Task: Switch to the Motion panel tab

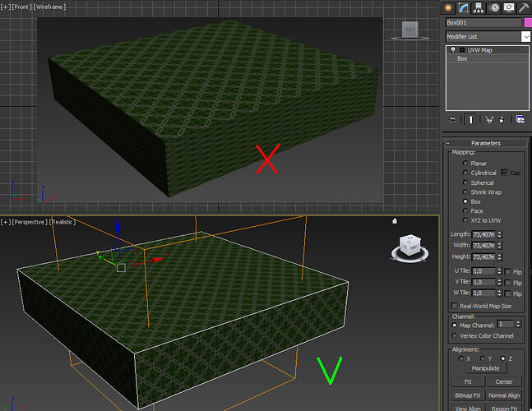Action: point(493,7)
